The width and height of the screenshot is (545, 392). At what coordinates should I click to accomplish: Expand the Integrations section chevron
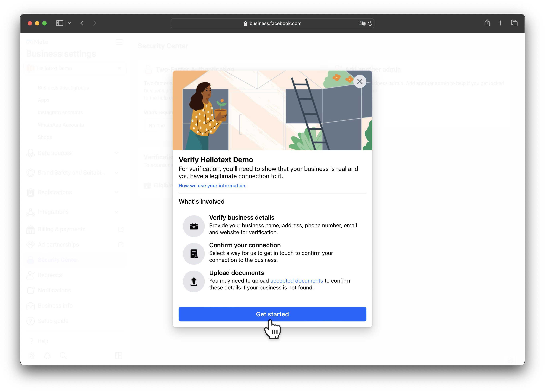click(116, 212)
